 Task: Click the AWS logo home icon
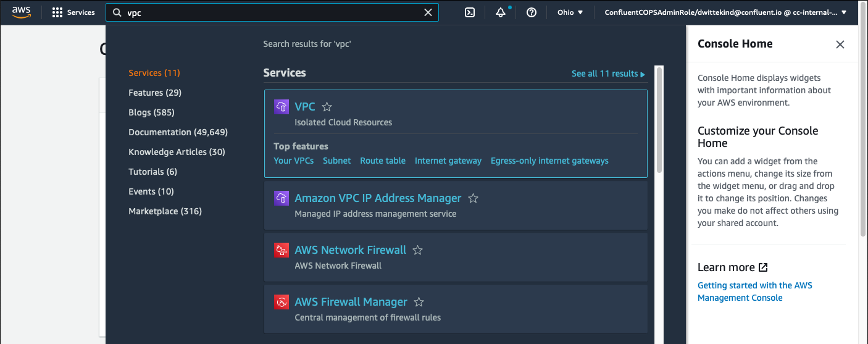click(21, 12)
